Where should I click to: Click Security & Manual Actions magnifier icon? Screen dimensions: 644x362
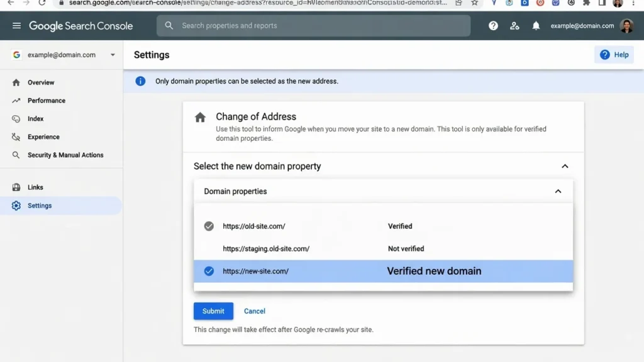pos(16,155)
